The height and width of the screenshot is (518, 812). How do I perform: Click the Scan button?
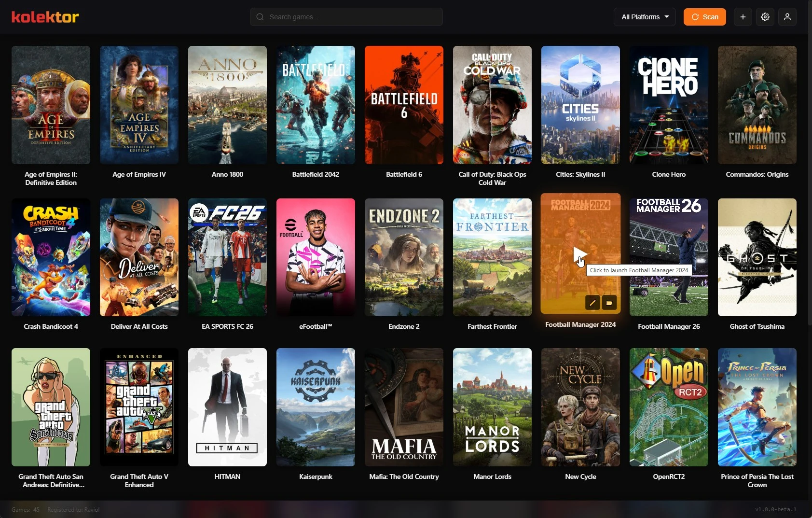(704, 17)
